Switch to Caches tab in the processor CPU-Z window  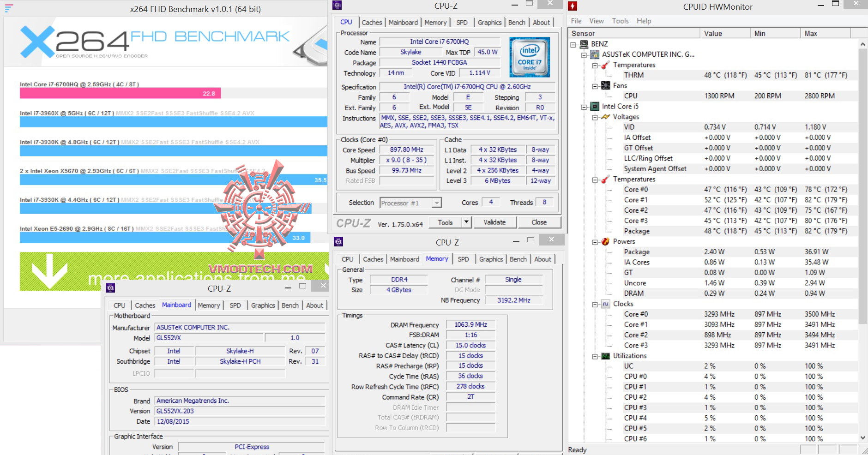click(x=372, y=23)
